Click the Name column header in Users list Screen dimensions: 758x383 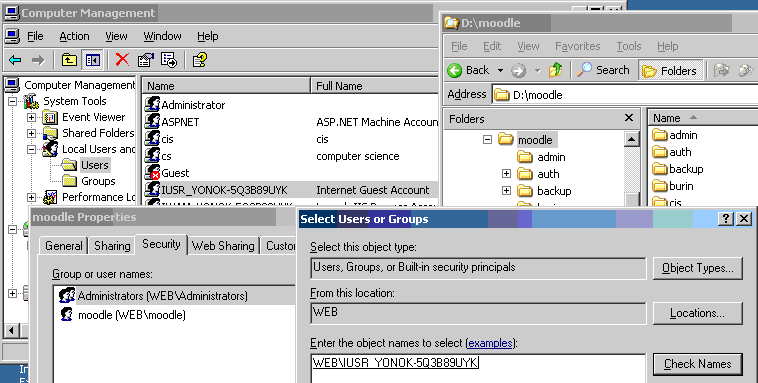coord(226,86)
